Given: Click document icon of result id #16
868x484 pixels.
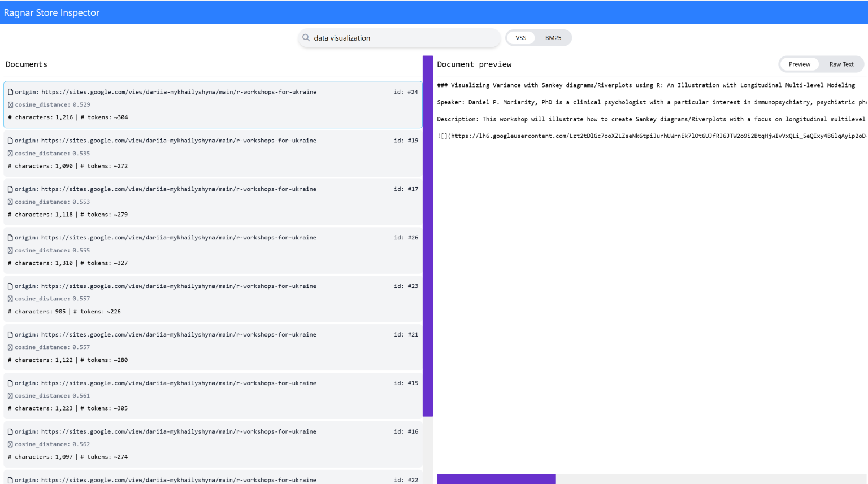Looking at the screenshot, I should (x=10, y=432).
